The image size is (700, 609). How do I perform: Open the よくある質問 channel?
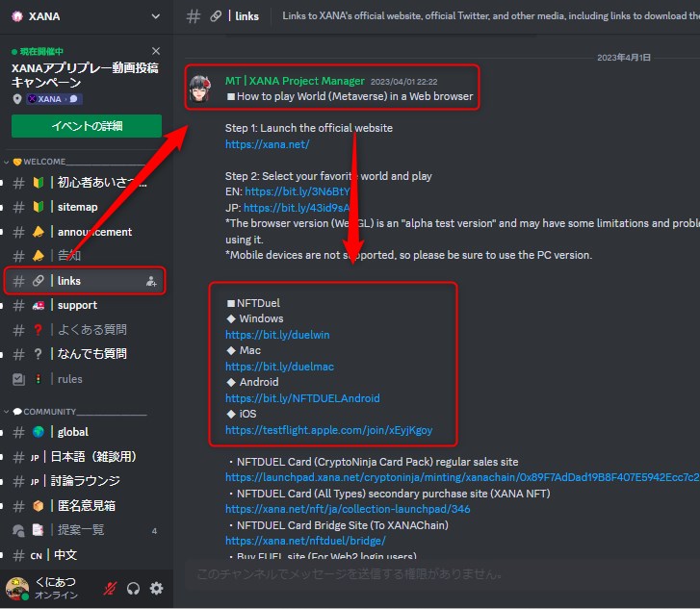click(85, 330)
